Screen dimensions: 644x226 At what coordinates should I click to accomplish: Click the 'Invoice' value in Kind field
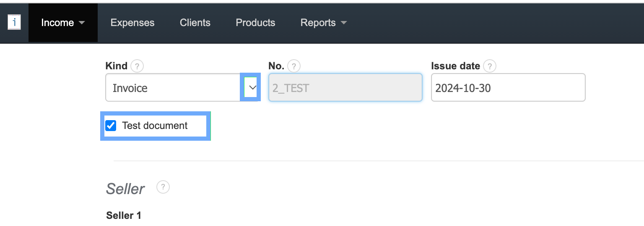pyautogui.click(x=130, y=88)
